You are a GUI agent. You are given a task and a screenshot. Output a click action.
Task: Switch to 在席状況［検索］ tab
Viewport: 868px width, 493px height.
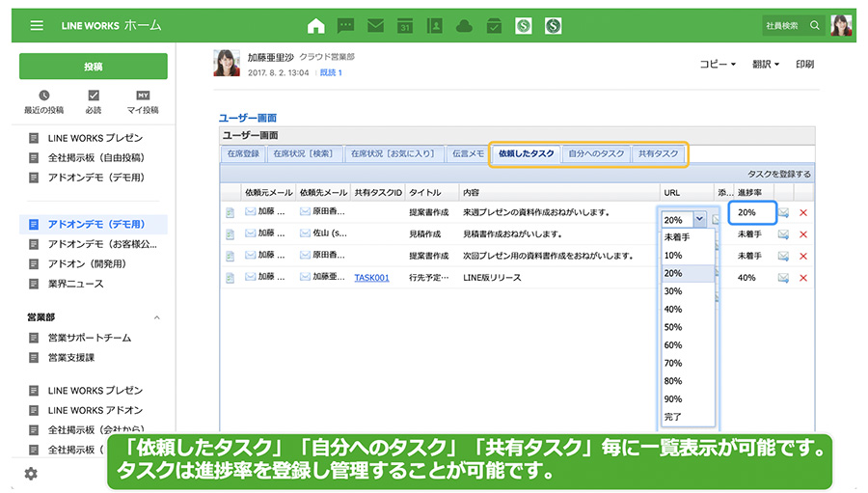tap(304, 154)
